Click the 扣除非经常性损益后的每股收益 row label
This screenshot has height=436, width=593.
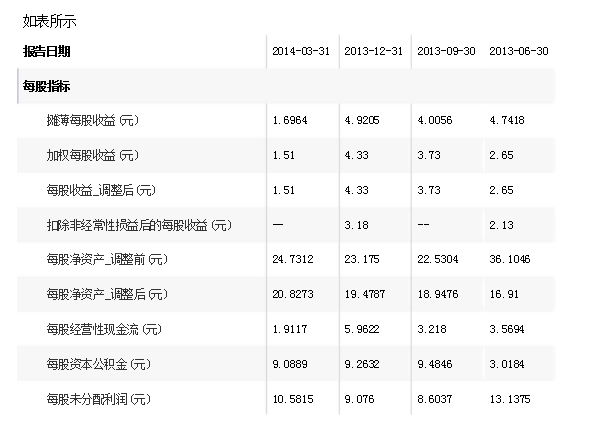(139, 225)
